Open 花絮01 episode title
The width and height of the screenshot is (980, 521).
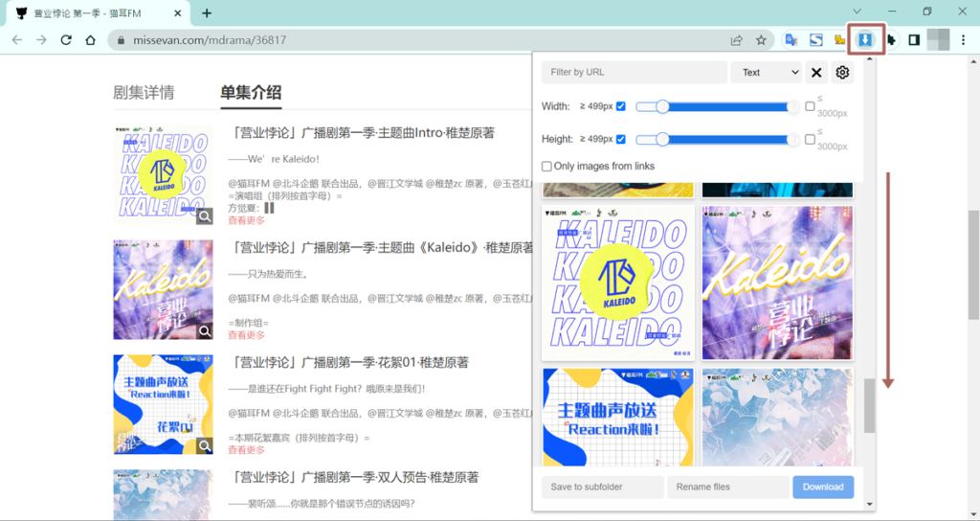[x=348, y=362]
